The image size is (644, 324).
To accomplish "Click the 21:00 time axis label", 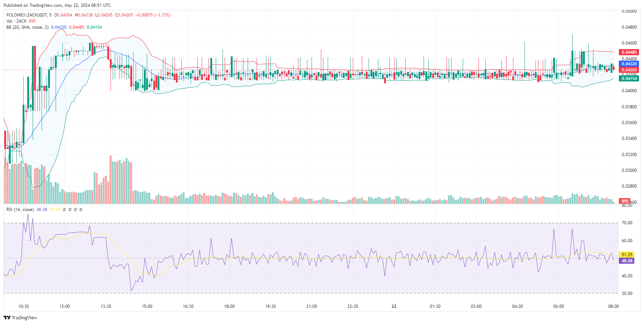I will point(312,306).
